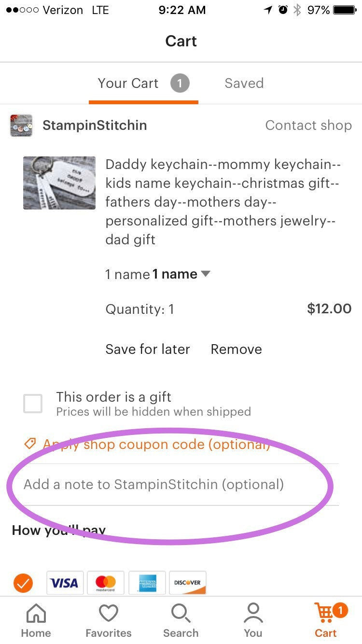The image size is (362, 644).
Task: Switch to the Saved tab
Action: point(244,83)
